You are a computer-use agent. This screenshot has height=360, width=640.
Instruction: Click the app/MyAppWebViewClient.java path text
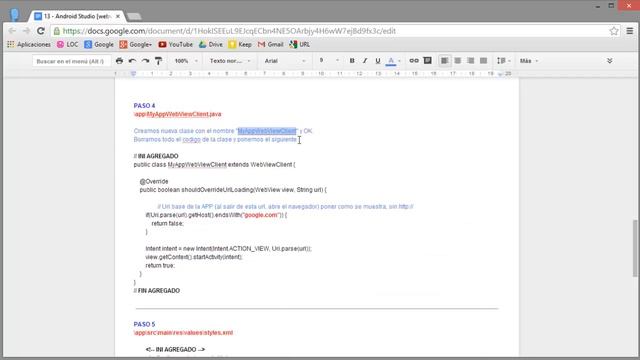coord(178,114)
